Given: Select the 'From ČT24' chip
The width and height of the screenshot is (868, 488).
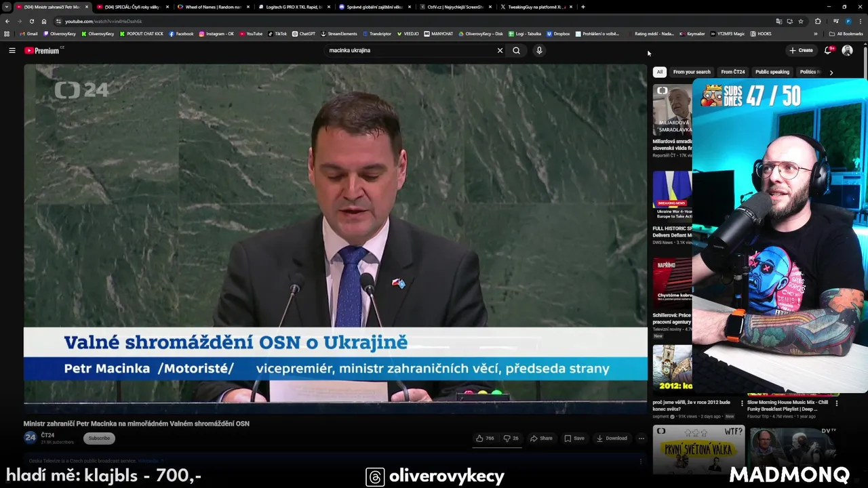Looking at the screenshot, I should point(732,72).
